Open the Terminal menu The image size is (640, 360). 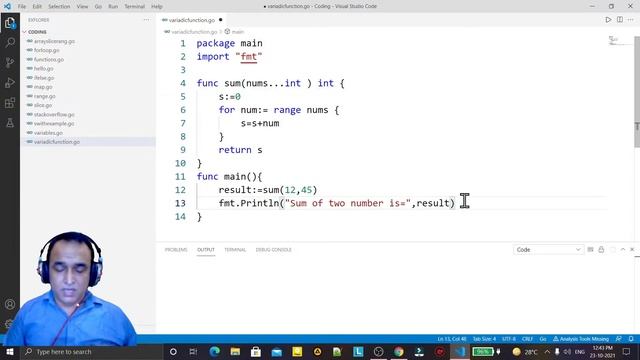click(x=134, y=7)
